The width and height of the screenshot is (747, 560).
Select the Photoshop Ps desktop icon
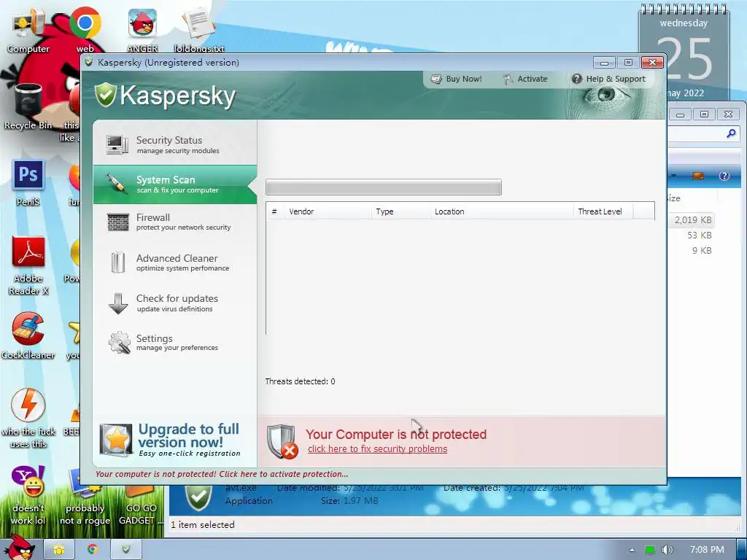pos(28,183)
